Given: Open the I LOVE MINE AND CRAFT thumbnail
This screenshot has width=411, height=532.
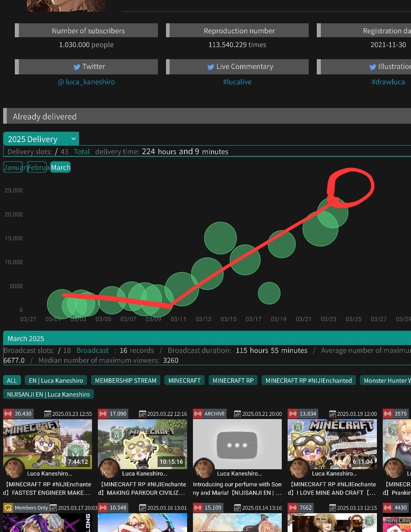Looking at the screenshot, I should click(332, 444).
